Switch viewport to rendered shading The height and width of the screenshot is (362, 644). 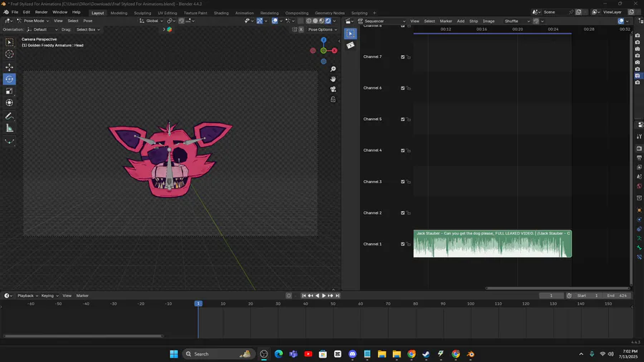click(x=328, y=21)
